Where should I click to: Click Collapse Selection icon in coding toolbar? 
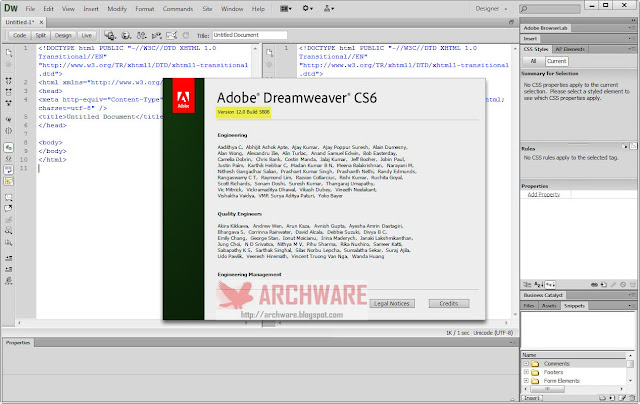click(x=9, y=92)
